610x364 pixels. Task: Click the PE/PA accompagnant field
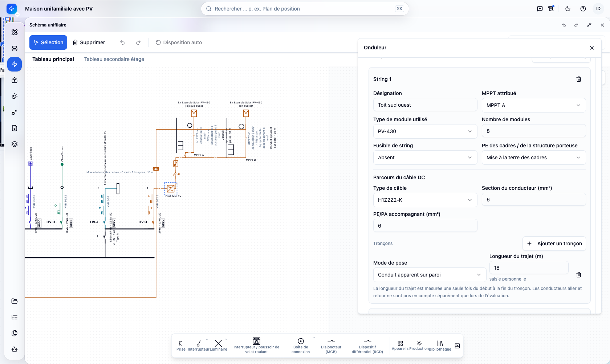coord(425,226)
